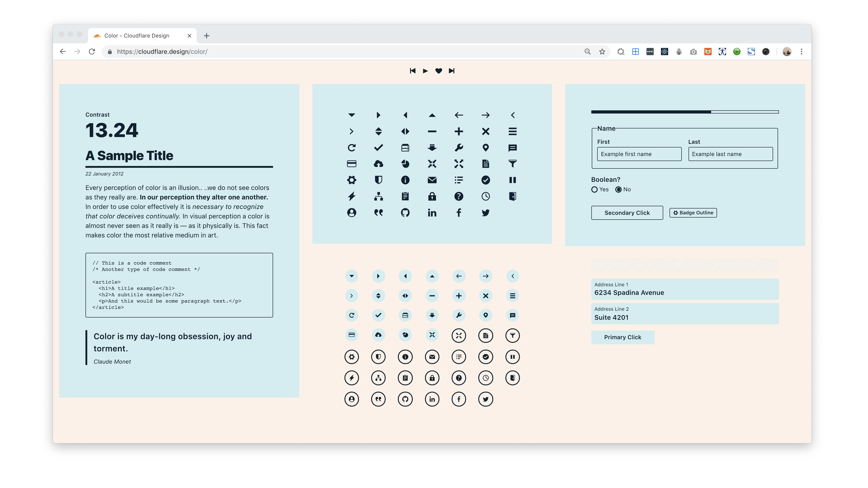Click the circled info icon in the lower grid
This screenshot has width=868, height=488.
click(405, 357)
